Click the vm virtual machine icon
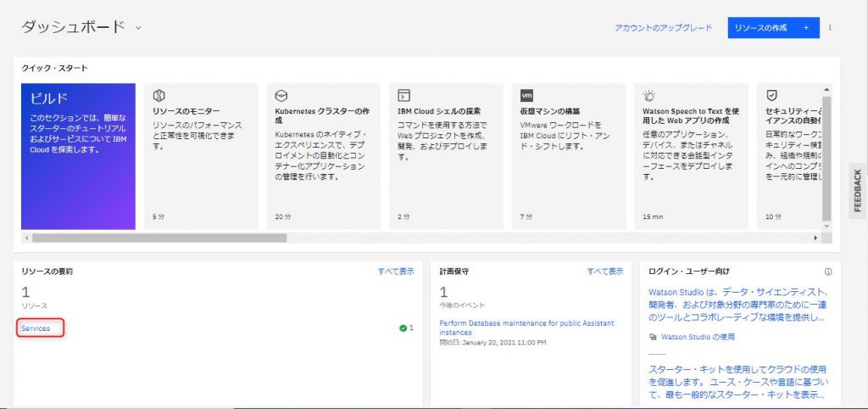The image size is (868, 409). pos(526,96)
